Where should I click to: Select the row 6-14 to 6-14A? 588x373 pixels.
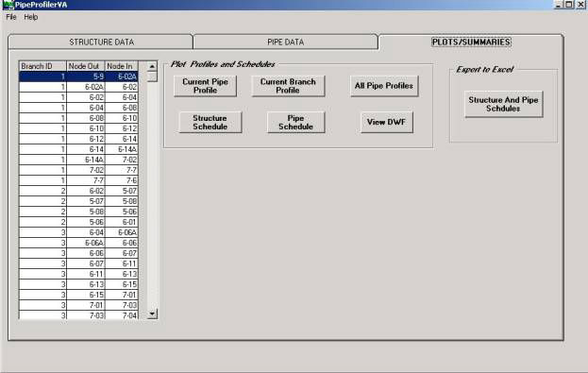(x=78, y=149)
